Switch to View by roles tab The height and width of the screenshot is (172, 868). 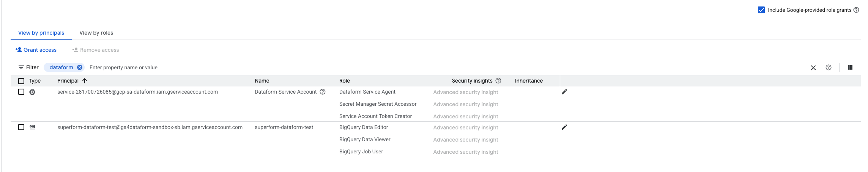(96, 33)
